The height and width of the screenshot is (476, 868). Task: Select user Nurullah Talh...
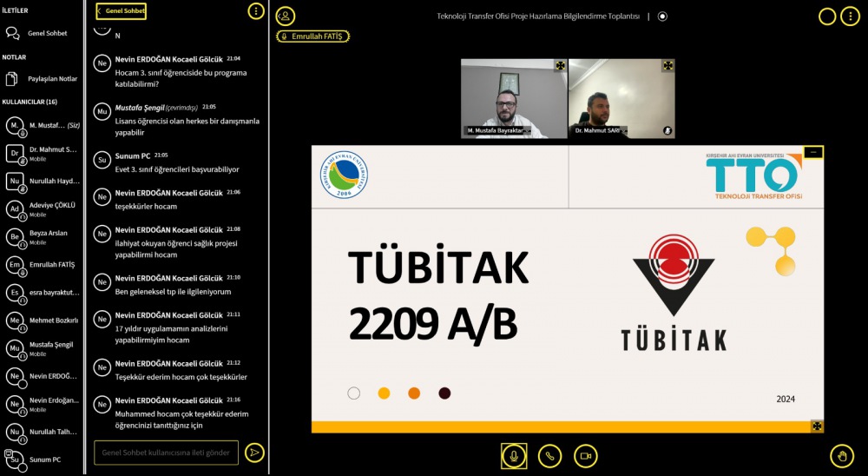43,432
